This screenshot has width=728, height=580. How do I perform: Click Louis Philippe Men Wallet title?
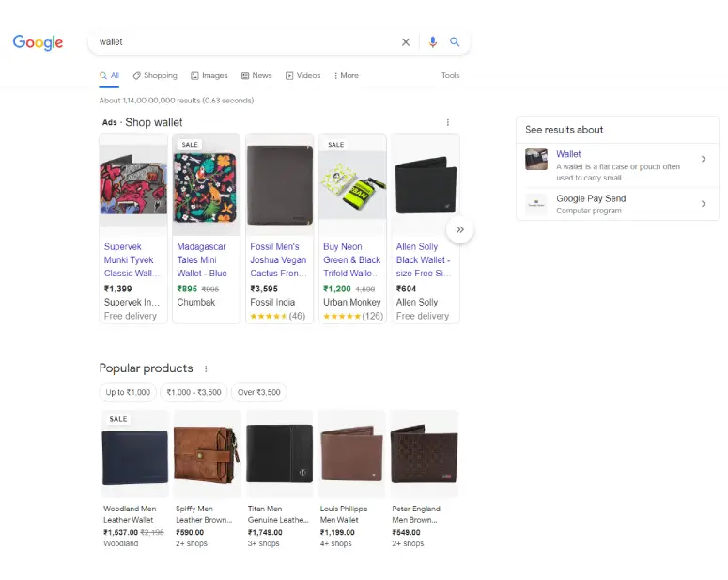pos(344,514)
